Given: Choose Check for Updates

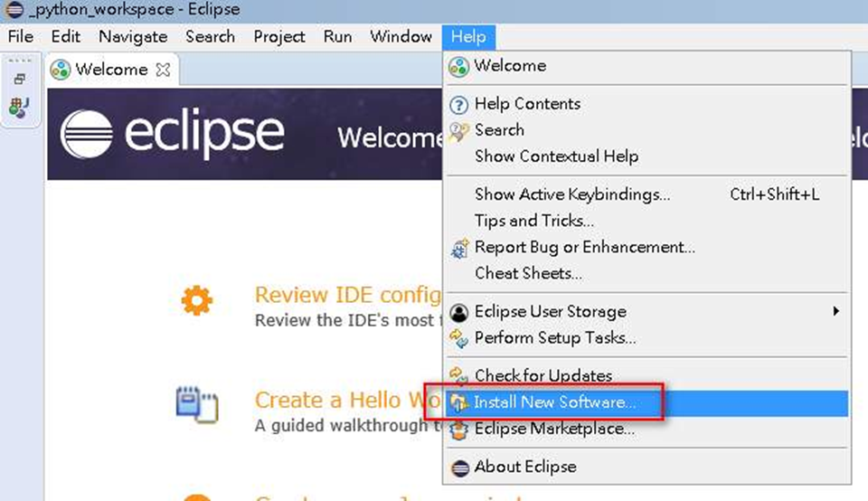Looking at the screenshot, I should coord(646,376).
